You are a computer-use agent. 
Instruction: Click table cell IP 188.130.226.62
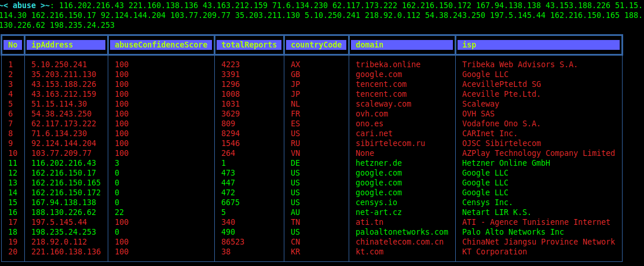click(x=64, y=213)
